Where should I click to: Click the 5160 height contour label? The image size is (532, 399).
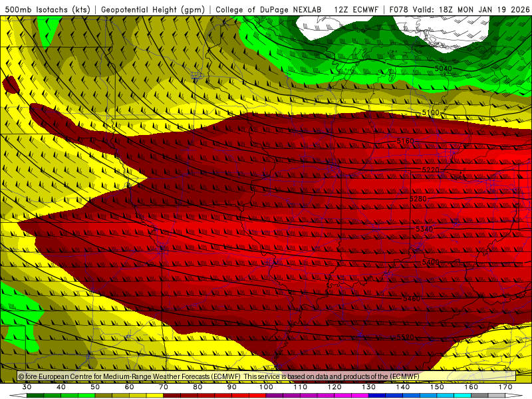tap(406, 141)
